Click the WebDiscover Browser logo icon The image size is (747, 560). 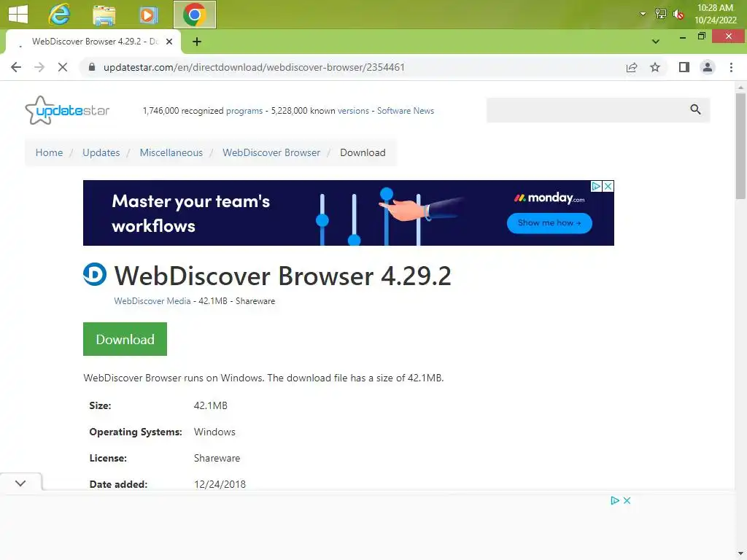click(x=95, y=274)
